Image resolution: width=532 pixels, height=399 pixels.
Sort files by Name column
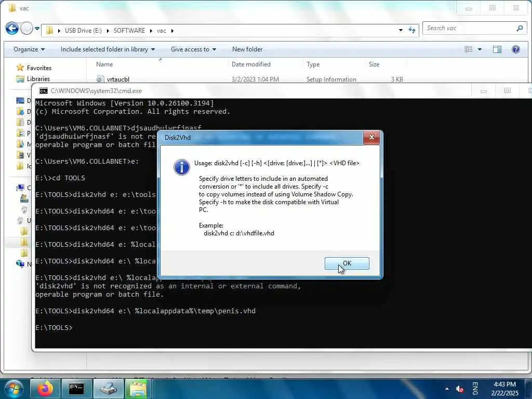tap(104, 64)
